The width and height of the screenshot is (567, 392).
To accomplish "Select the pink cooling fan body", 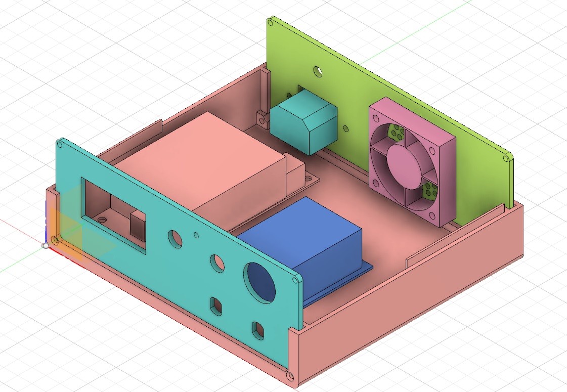I will point(412,162).
